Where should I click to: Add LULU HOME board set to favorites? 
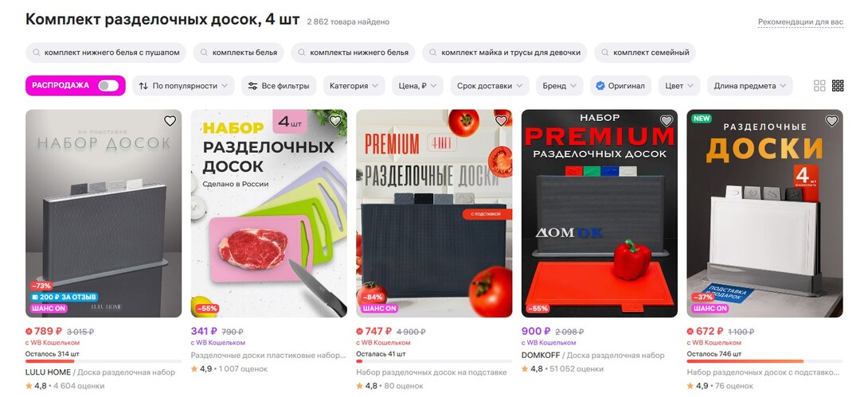[x=170, y=121]
